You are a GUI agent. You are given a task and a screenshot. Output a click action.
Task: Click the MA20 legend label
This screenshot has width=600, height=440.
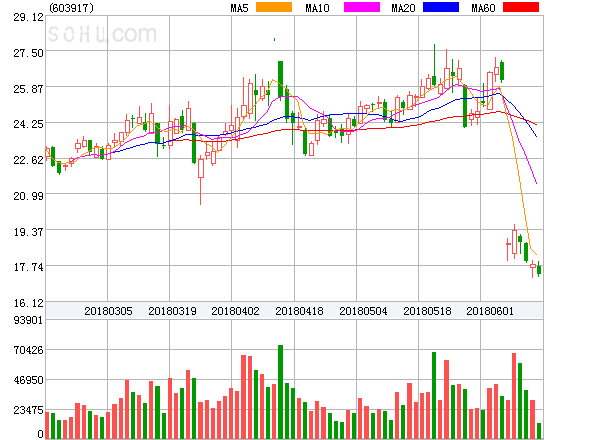tap(403, 8)
